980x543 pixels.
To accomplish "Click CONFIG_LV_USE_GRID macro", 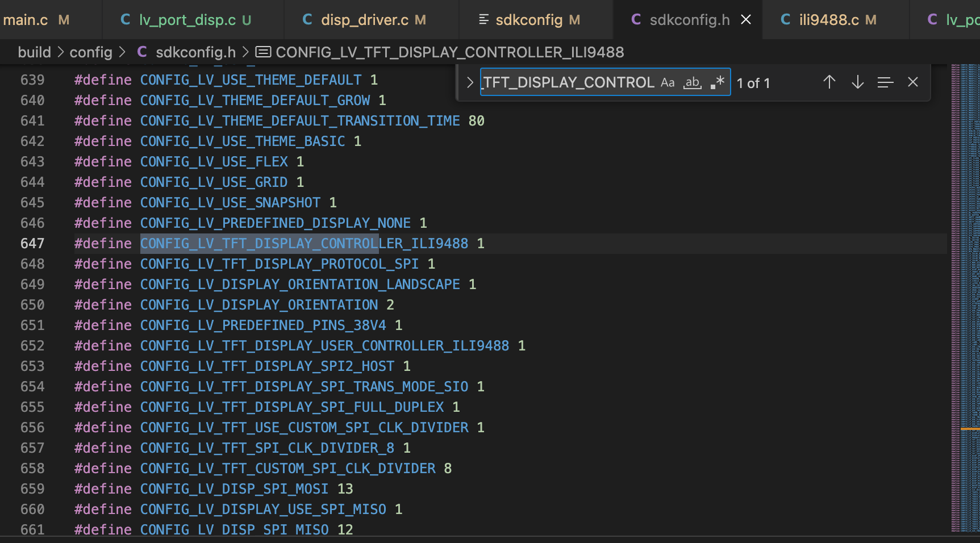I will click(x=214, y=182).
